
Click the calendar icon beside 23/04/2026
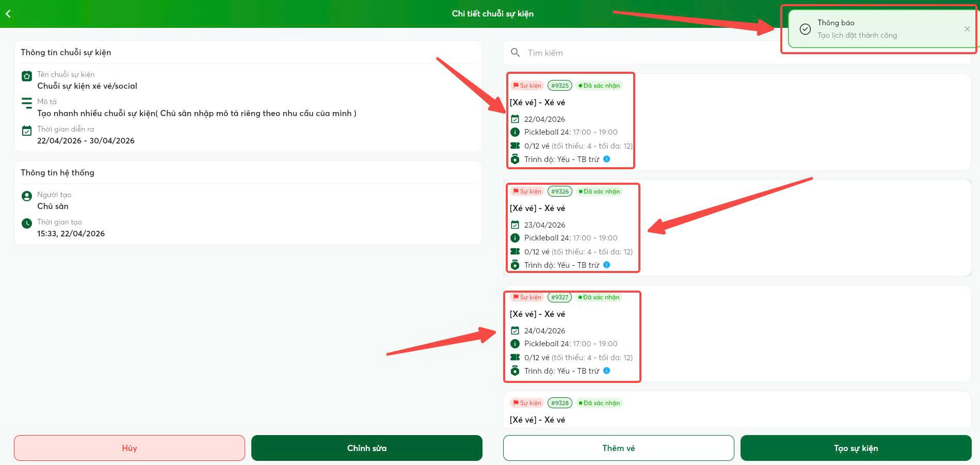pos(515,225)
